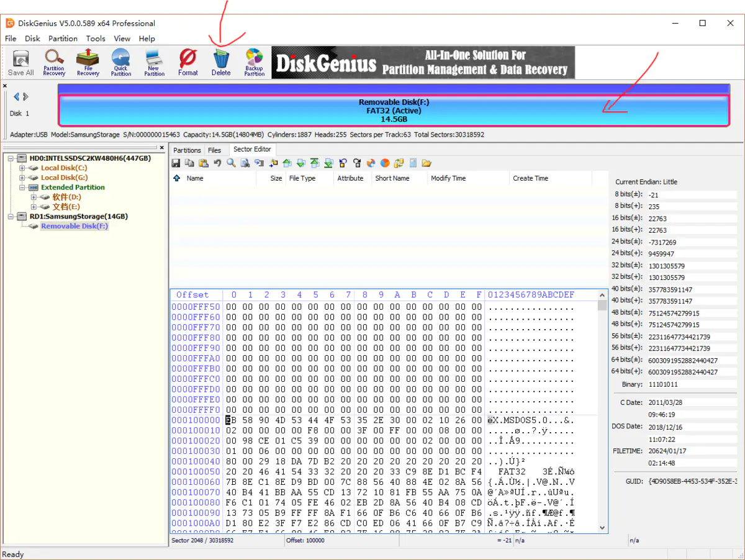Open the Tools menu

(x=96, y=38)
